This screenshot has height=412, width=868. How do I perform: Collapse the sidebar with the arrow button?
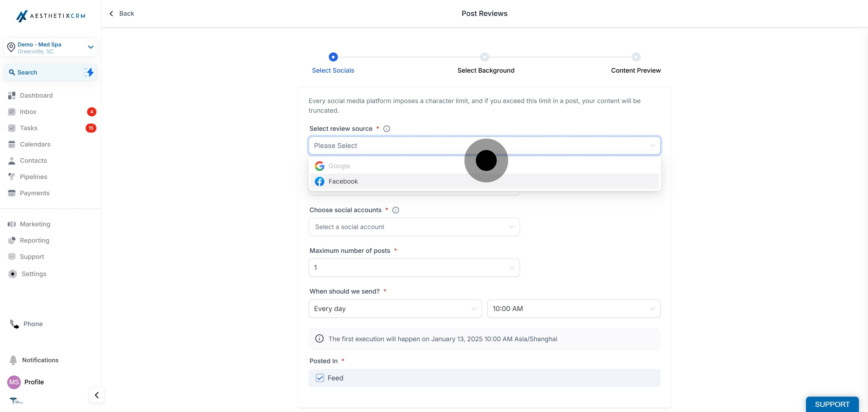click(97, 395)
